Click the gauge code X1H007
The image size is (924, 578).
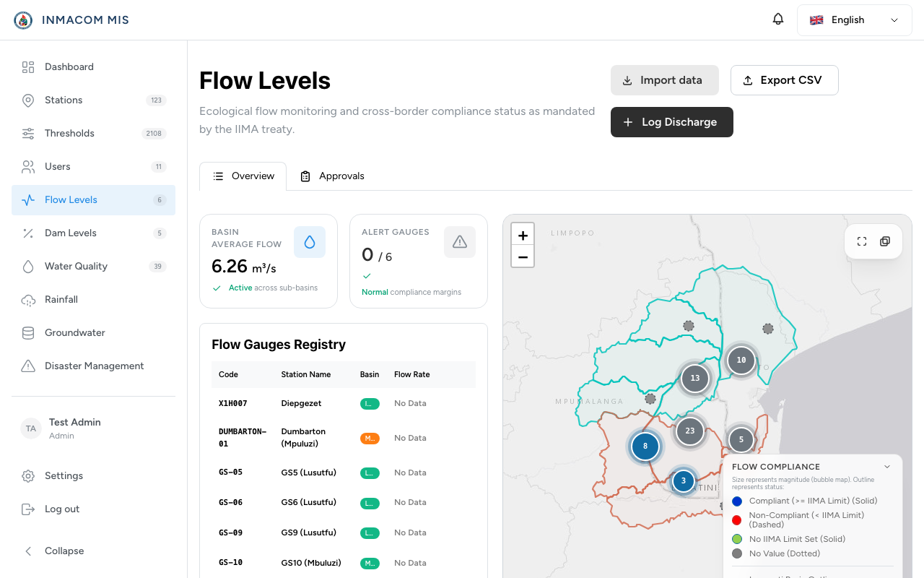[233, 403]
